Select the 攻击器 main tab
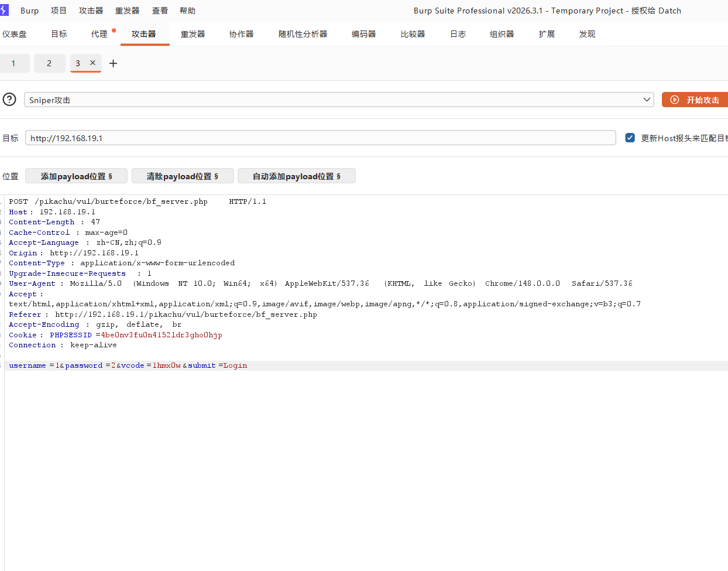Image resolution: width=728 pixels, height=571 pixels. [x=144, y=34]
